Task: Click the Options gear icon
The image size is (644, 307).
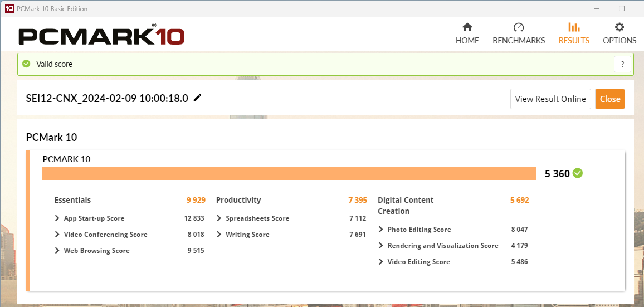Action: coord(619,27)
